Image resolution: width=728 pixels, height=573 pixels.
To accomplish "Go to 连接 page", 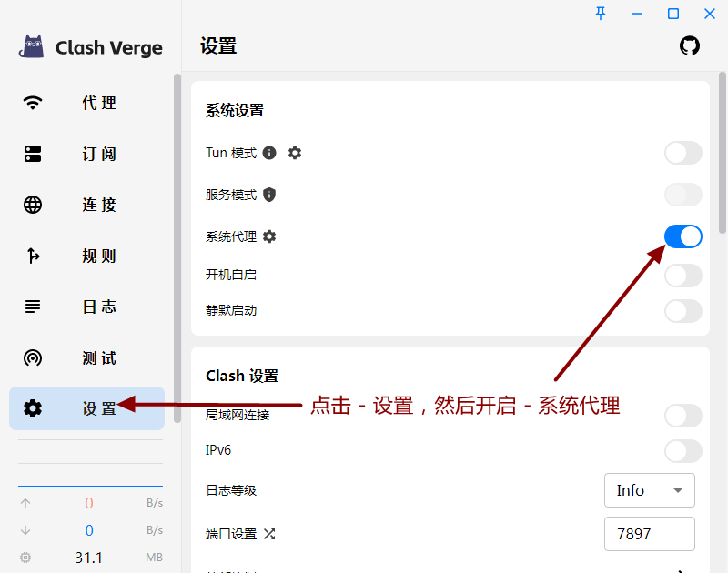I will coord(86,205).
